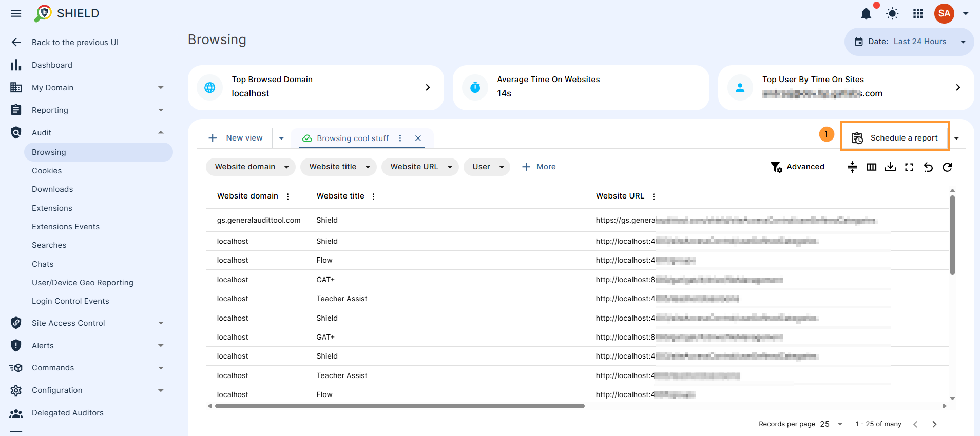
Task: Expand the Commands sidebar section
Action: 161,368
